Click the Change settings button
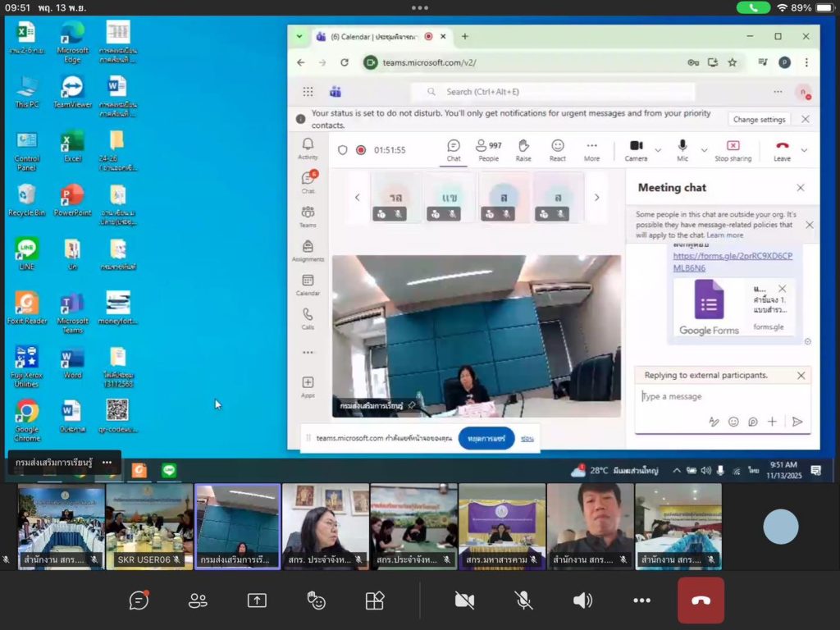Viewport: 840px width, 630px height. (x=759, y=120)
